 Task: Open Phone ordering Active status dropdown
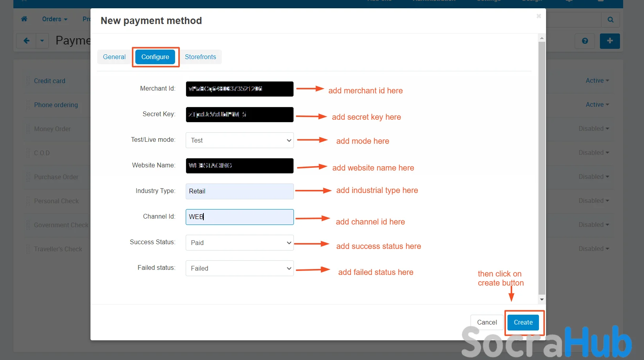point(597,104)
